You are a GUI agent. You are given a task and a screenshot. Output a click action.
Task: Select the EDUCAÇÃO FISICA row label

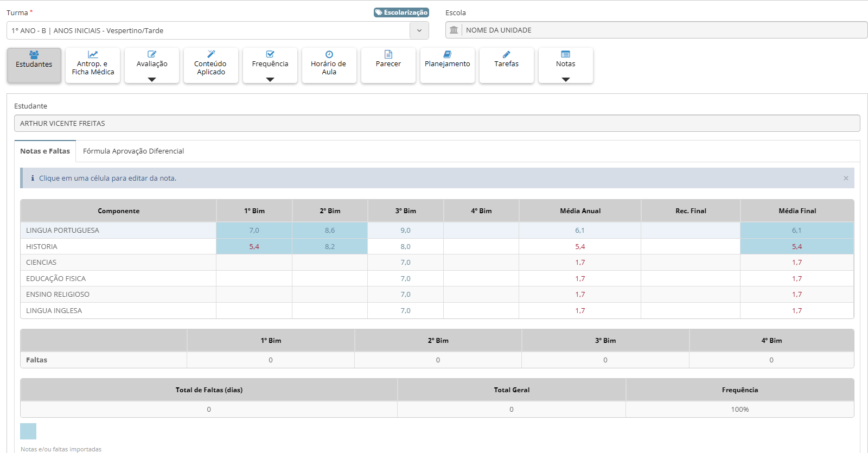coord(56,278)
